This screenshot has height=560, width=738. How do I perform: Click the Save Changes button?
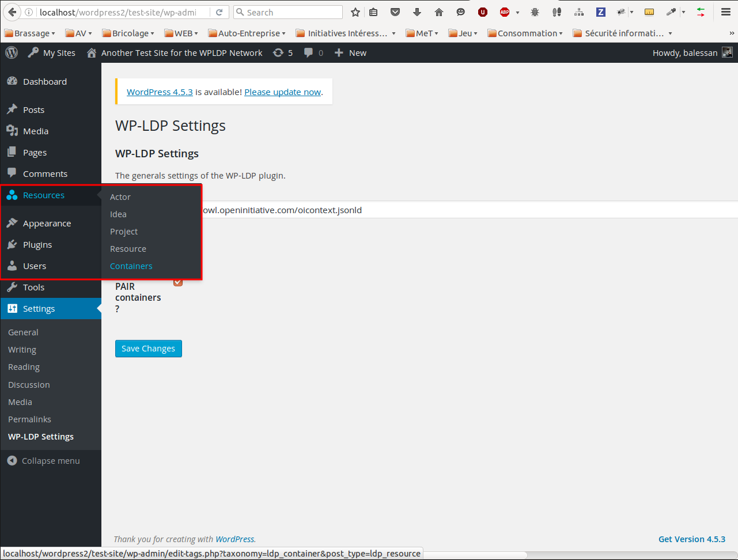click(149, 349)
